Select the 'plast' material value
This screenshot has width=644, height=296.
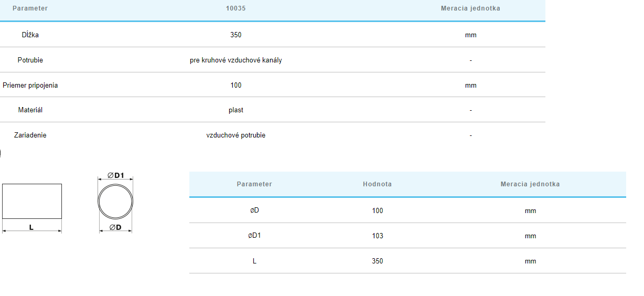coord(235,110)
